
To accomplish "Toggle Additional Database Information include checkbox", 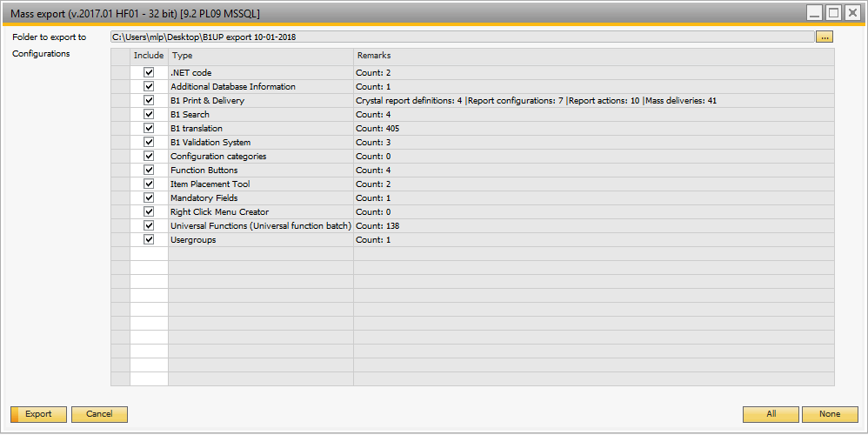I will pos(149,86).
